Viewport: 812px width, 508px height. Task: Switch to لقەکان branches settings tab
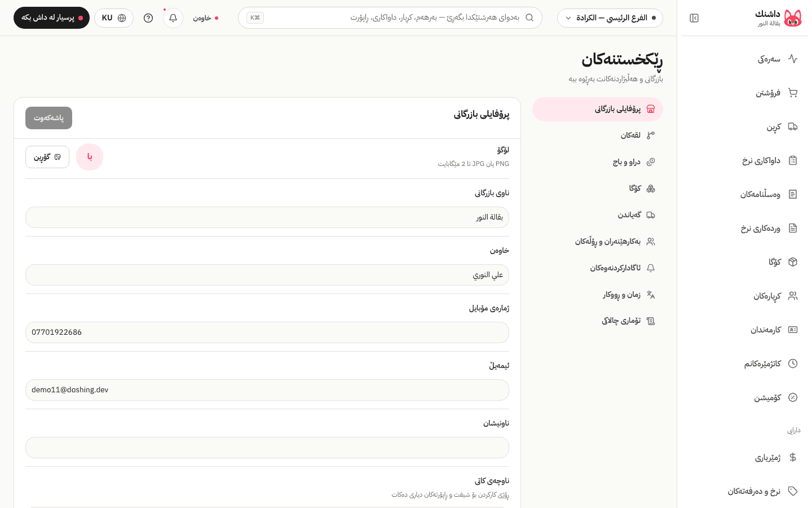click(x=598, y=135)
